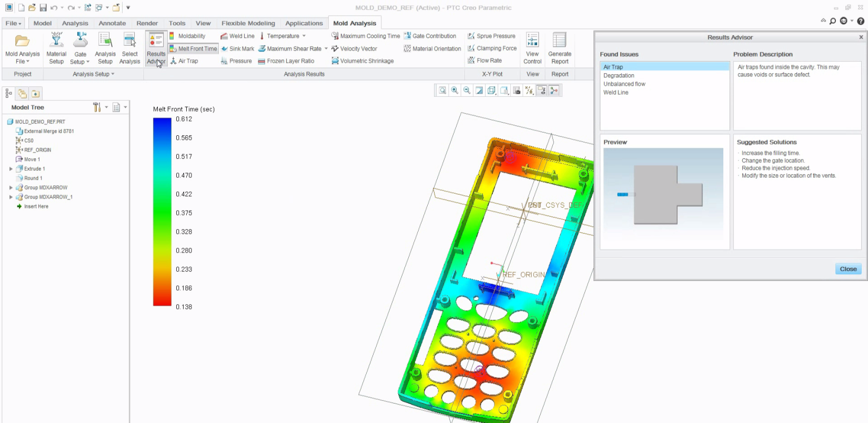Open the Applications tab
868x423 pixels.
click(x=304, y=23)
